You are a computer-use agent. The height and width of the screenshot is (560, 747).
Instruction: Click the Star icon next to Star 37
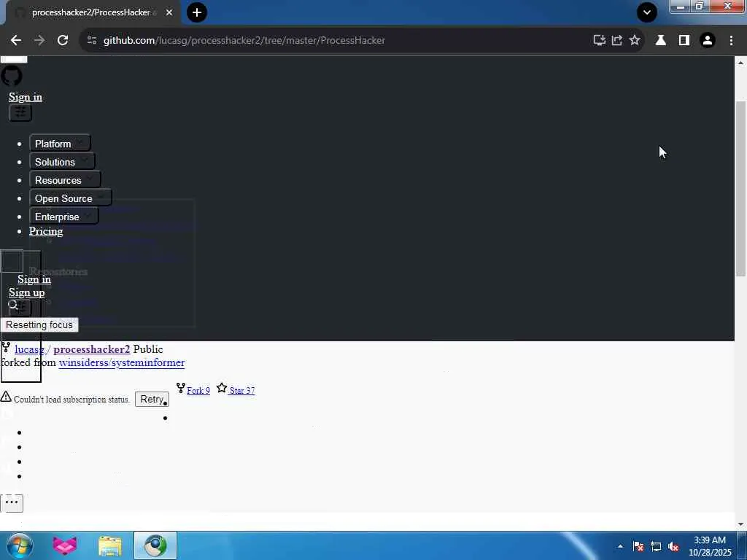222,388
